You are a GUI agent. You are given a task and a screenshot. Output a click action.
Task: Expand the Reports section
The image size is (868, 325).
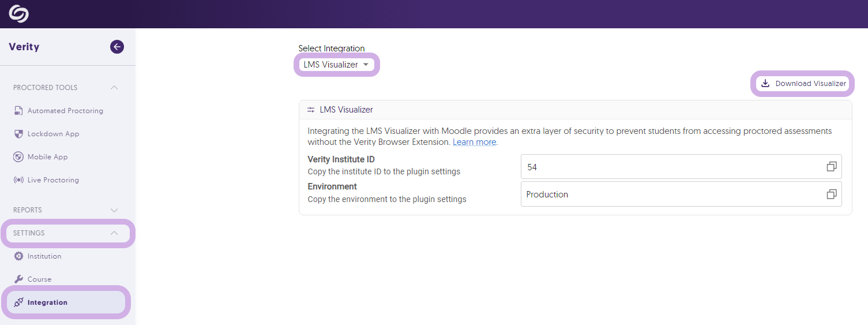[114, 210]
